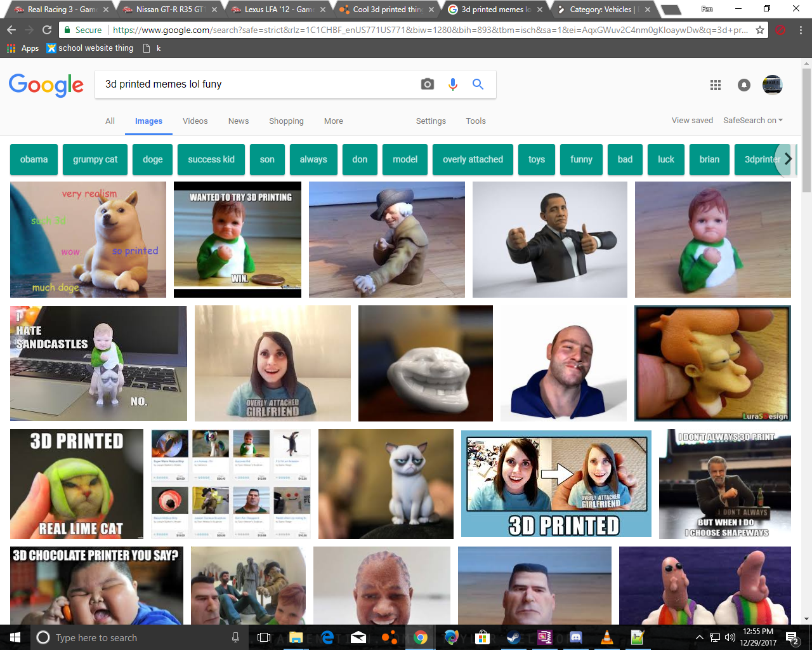Click the voice search microphone icon
Viewport: 812px width, 650px height.
point(453,84)
